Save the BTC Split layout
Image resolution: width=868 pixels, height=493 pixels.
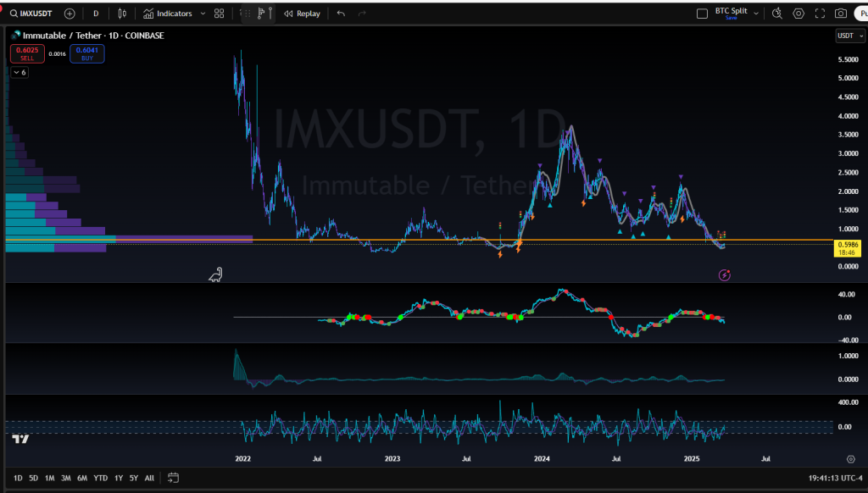pos(732,18)
